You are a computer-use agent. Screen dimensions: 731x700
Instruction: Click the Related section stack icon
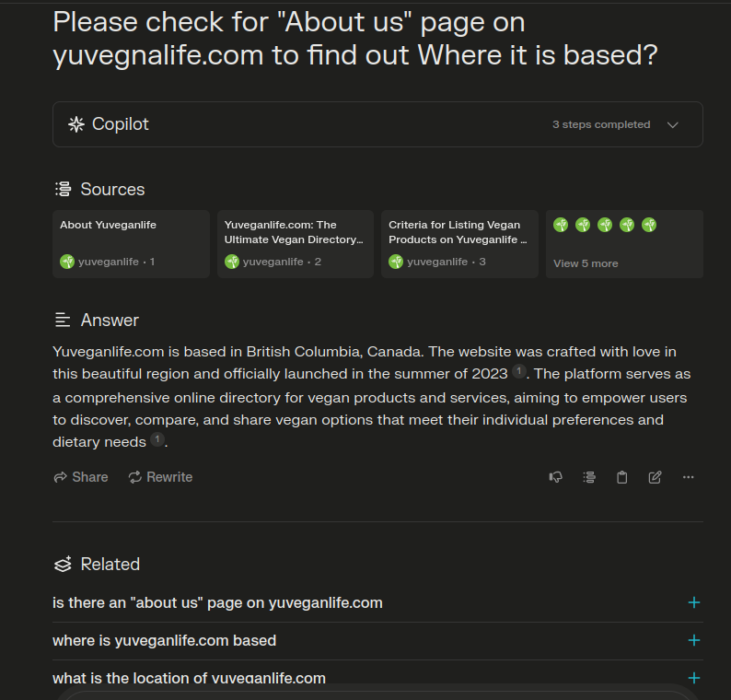click(x=63, y=565)
